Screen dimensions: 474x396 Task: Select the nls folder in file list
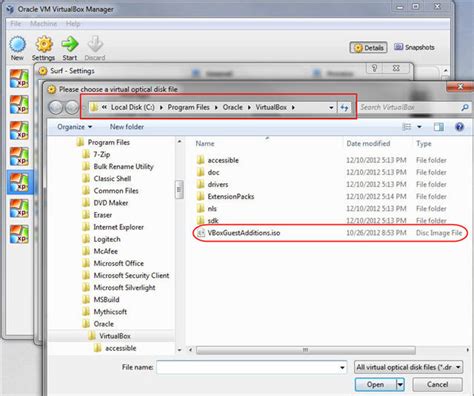coord(212,209)
